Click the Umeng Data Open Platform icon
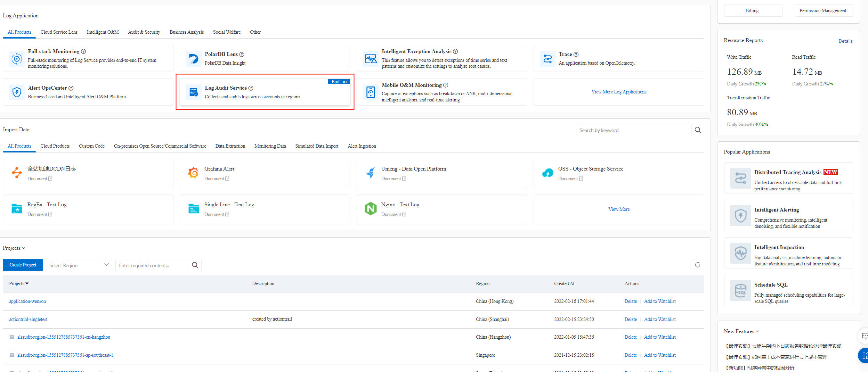The image size is (868, 372). (x=371, y=173)
